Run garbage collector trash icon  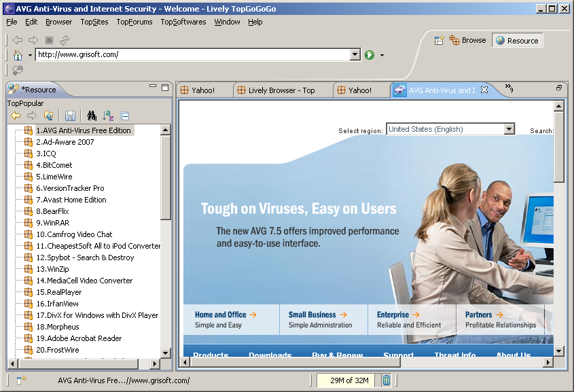[x=387, y=380]
